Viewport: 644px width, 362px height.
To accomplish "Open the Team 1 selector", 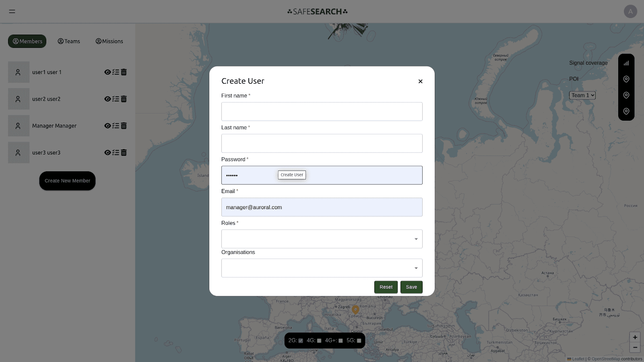I will click(x=582, y=95).
